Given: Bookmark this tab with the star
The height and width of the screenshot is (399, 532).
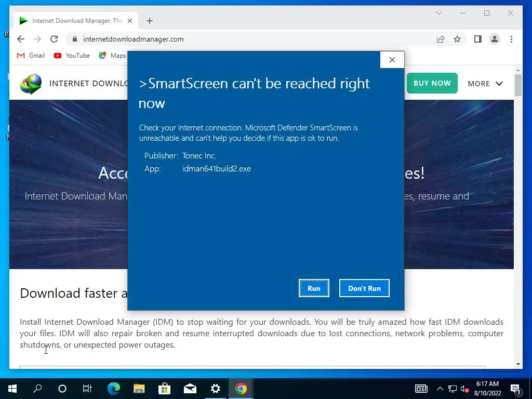Looking at the screenshot, I should click(457, 39).
